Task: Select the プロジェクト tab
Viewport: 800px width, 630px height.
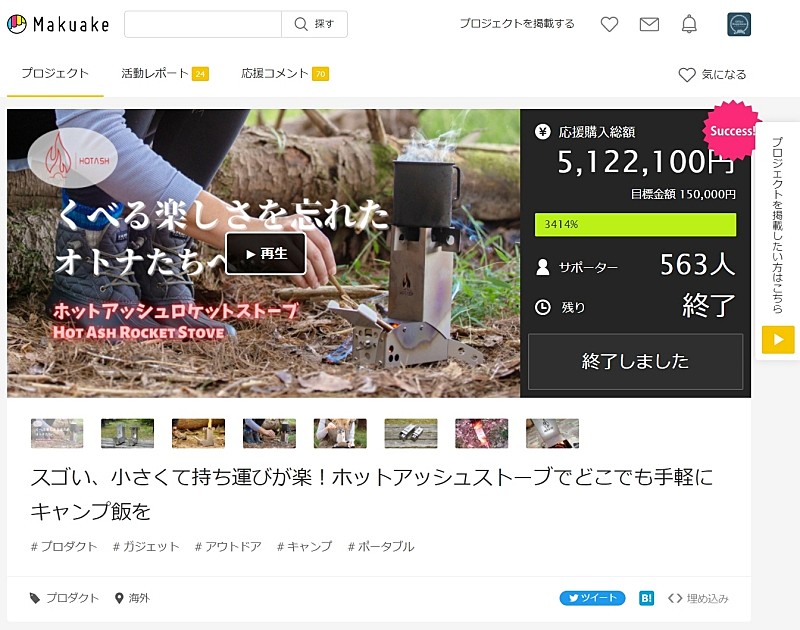Action: point(55,73)
